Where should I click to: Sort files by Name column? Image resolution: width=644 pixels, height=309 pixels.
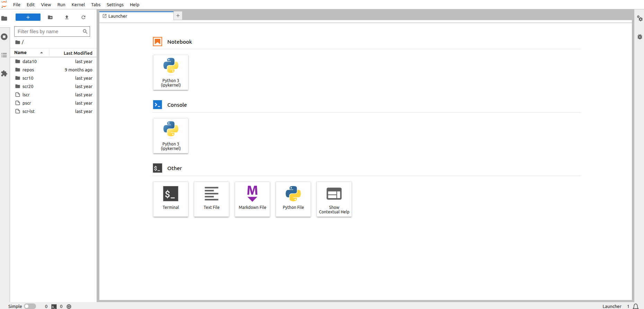pos(21,53)
